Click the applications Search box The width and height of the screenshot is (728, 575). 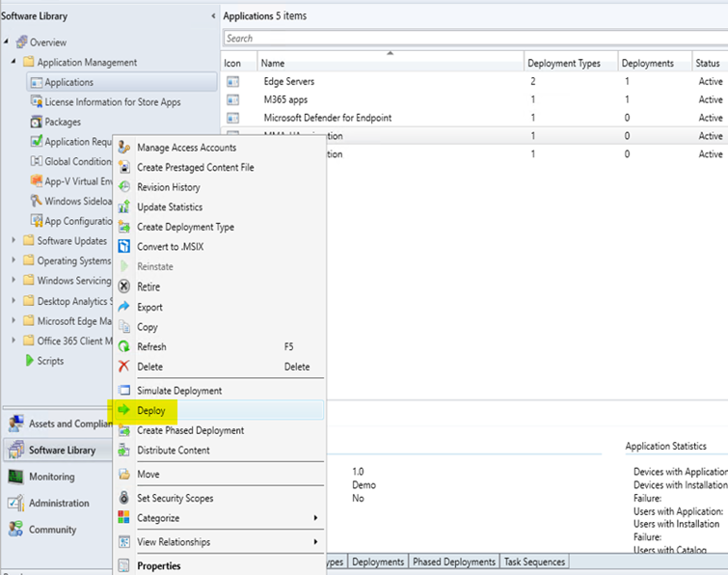[x=472, y=39]
